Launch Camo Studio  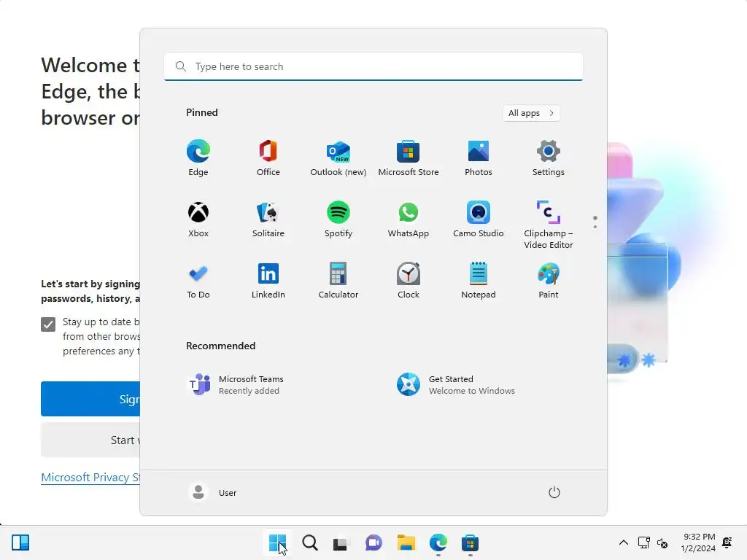coord(479,219)
